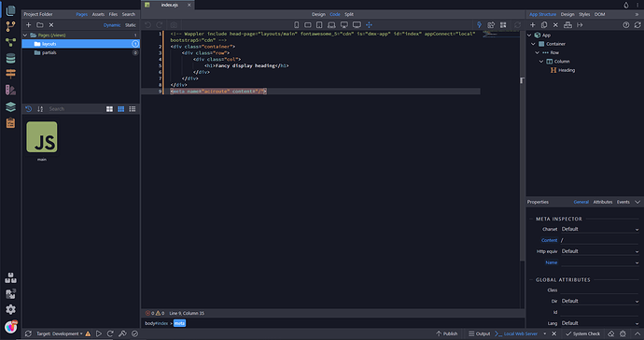
Task: Click the Local Web Server button
Action: coord(516,333)
